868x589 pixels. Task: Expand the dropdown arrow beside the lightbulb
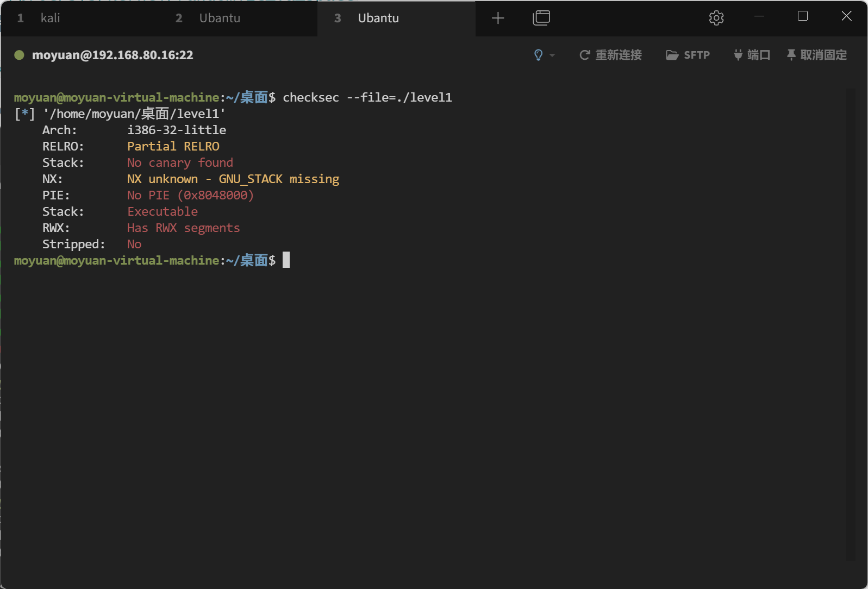tap(552, 55)
